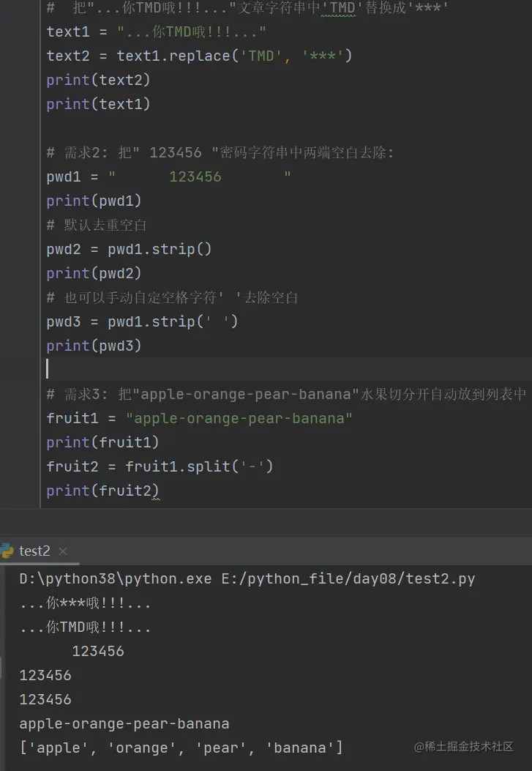The image size is (532, 771).
Task: Click the pwd3 = pwd1.strip(' ') line
Action: click(142, 321)
